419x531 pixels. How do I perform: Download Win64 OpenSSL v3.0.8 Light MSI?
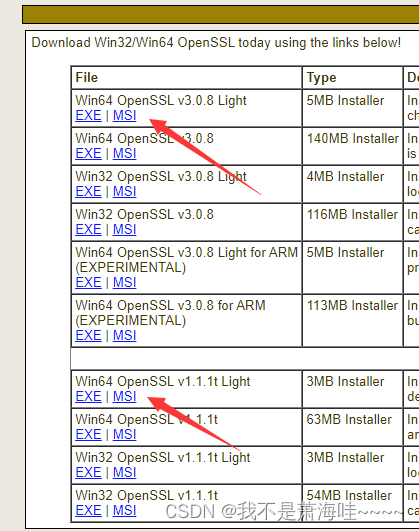[124, 115]
